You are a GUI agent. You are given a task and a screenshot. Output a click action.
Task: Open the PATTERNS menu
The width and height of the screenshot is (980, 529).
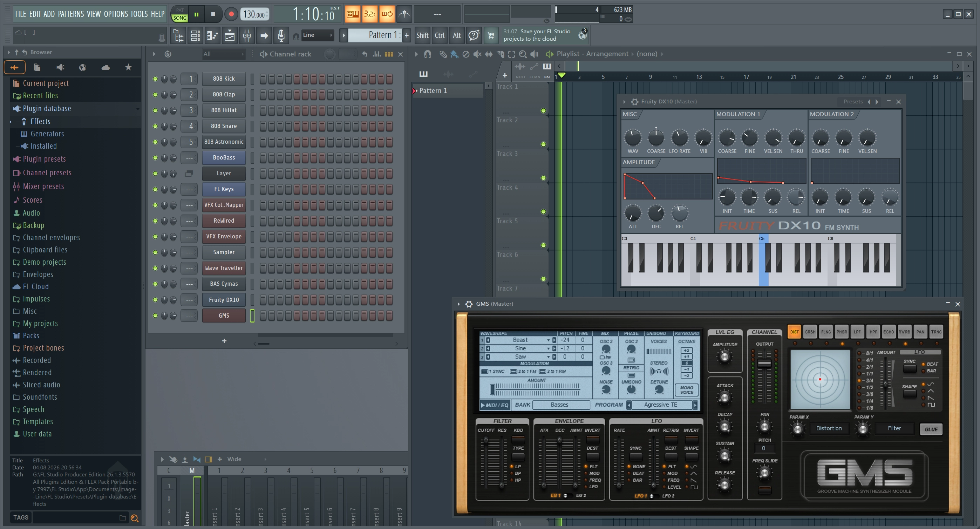point(71,14)
